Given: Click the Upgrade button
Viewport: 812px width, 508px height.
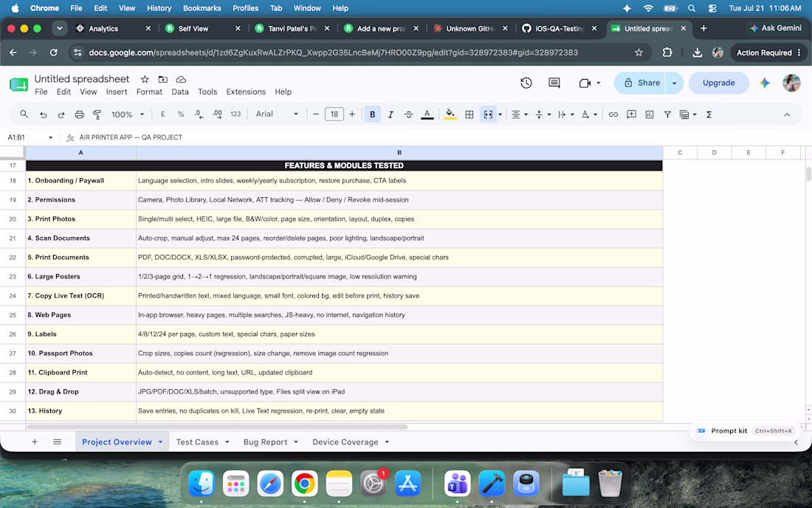Looking at the screenshot, I should click(x=718, y=83).
